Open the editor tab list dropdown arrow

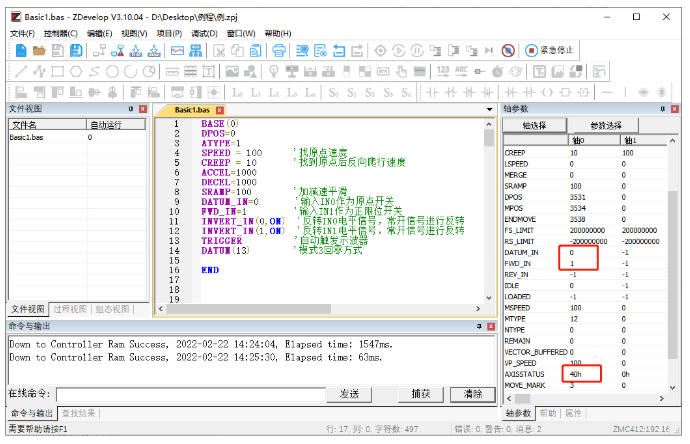(489, 110)
